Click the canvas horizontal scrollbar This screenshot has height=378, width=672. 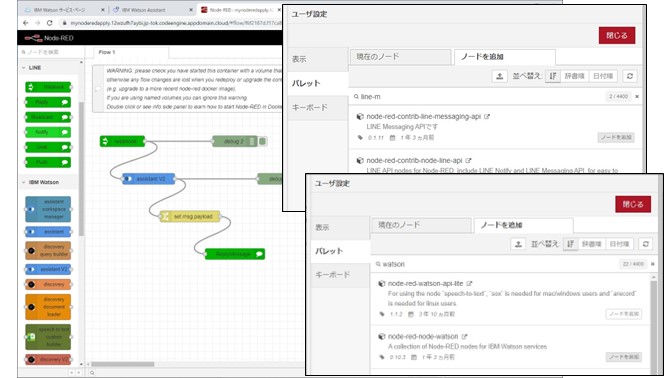[123, 364]
